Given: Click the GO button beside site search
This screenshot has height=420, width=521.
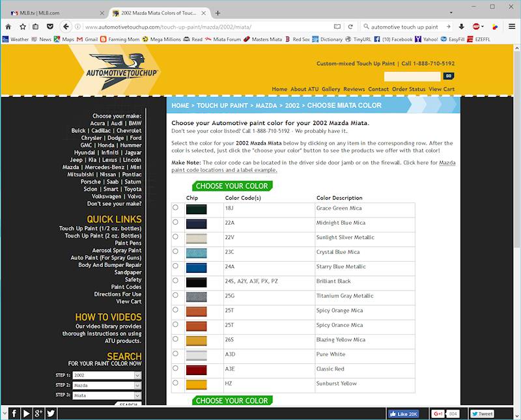Looking at the screenshot, I should [x=449, y=76].
